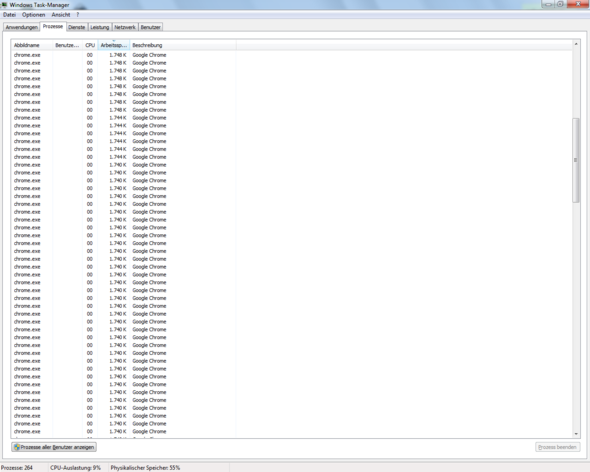Click the scrollbar up arrow
The width and height of the screenshot is (590, 472).
(576, 44)
